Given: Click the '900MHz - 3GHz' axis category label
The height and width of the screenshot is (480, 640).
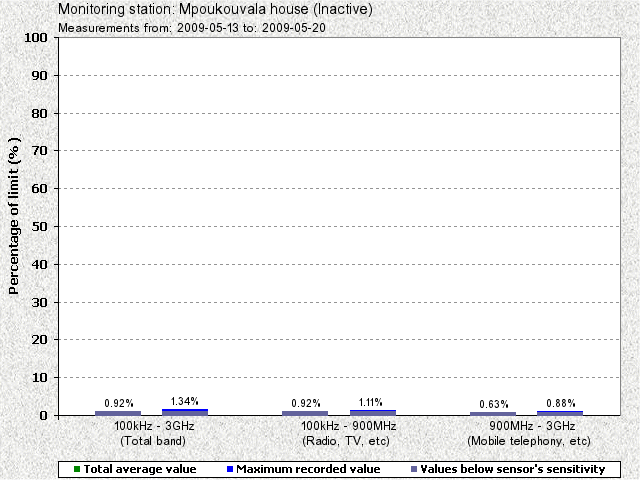Looking at the screenshot, I should (532, 426).
